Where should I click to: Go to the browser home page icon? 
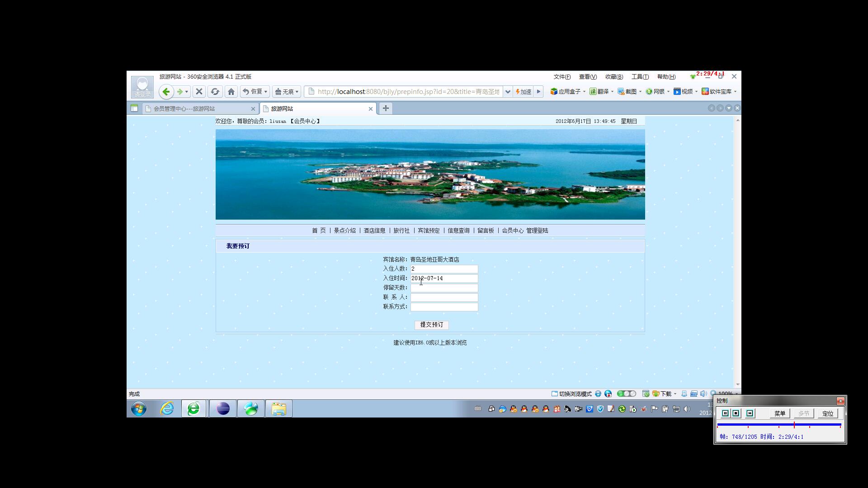click(x=231, y=92)
